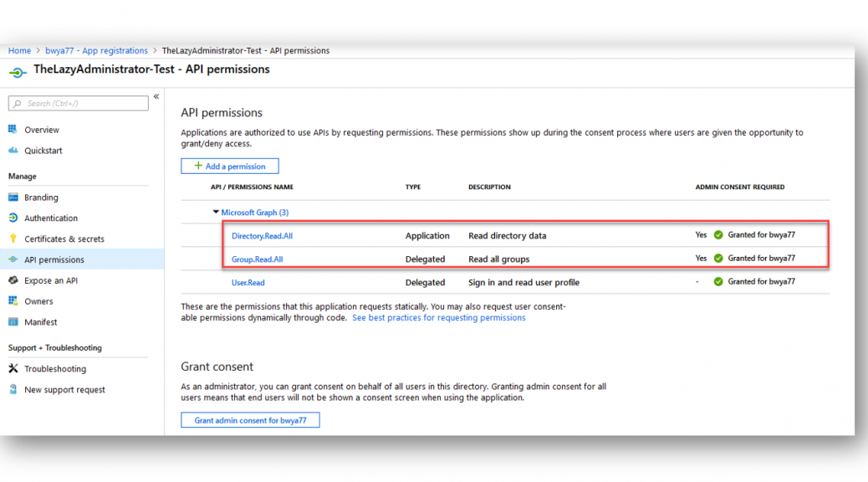This screenshot has height=482, width=868.
Task: Click 'Delegated' type for User.Read
Action: point(425,283)
